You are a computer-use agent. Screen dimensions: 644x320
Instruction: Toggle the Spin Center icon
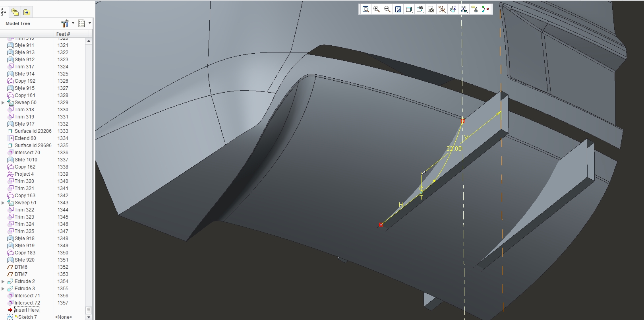click(x=485, y=9)
